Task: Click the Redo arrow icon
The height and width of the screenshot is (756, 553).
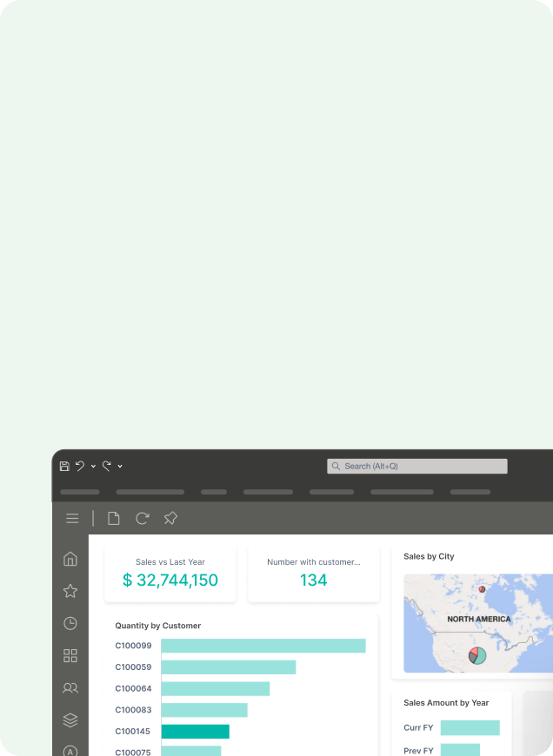Action: [107, 466]
